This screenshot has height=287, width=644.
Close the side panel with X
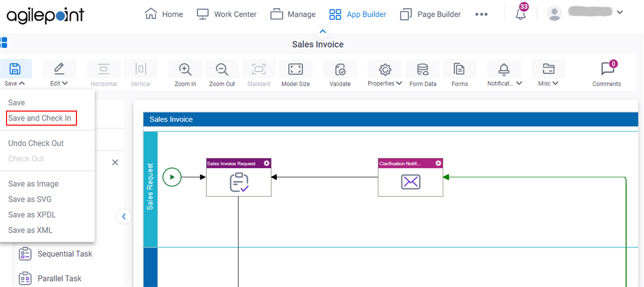(115, 162)
